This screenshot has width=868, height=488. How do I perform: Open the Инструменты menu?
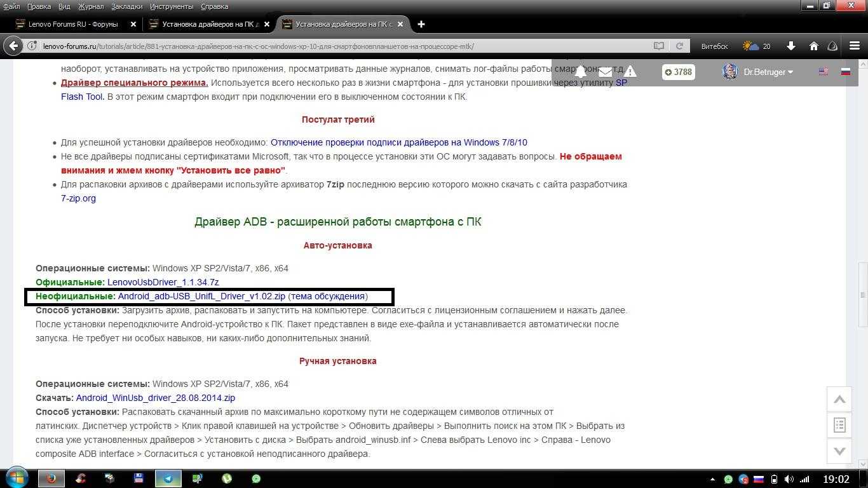(172, 6)
